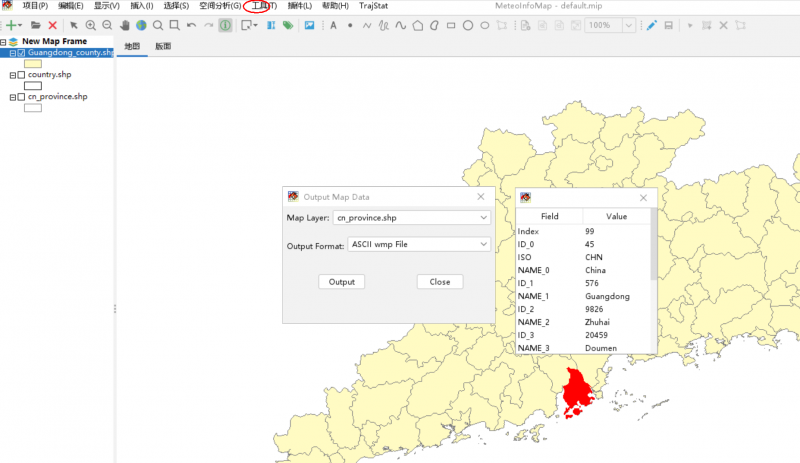The image size is (800, 463).
Task: Click the red Remove Layer X icon
Action: (52, 25)
